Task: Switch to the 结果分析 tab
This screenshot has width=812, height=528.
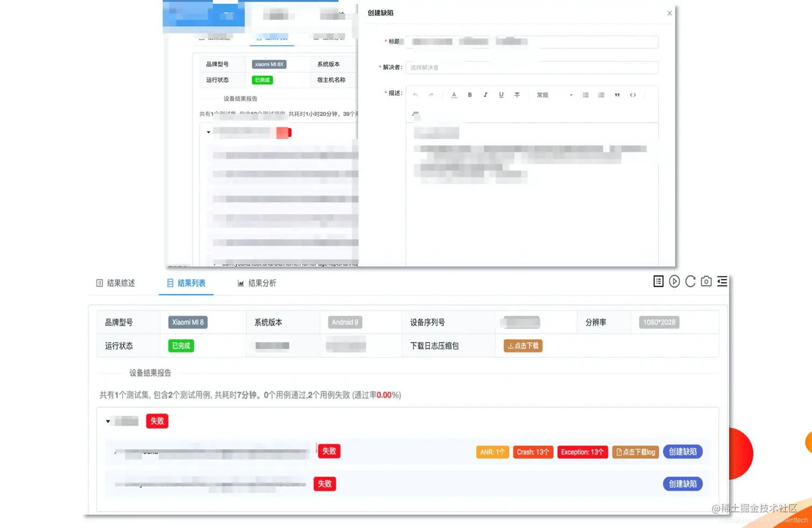Action: [257, 283]
